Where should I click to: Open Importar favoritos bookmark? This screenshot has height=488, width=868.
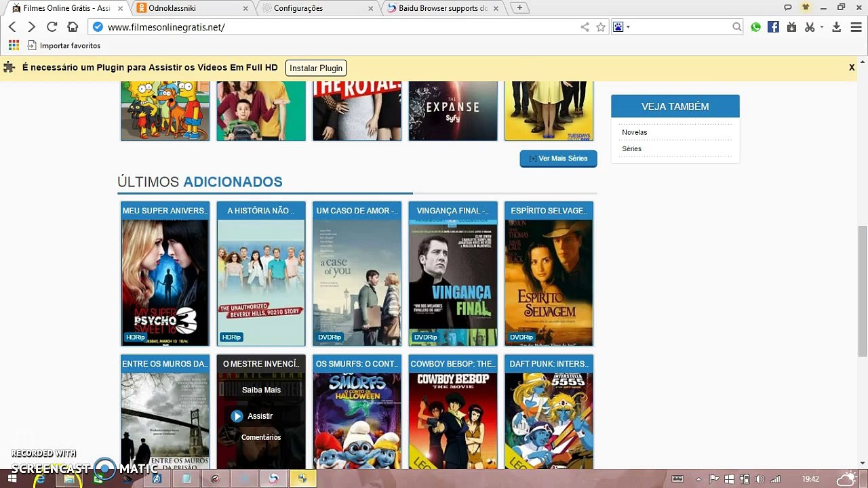[64, 45]
